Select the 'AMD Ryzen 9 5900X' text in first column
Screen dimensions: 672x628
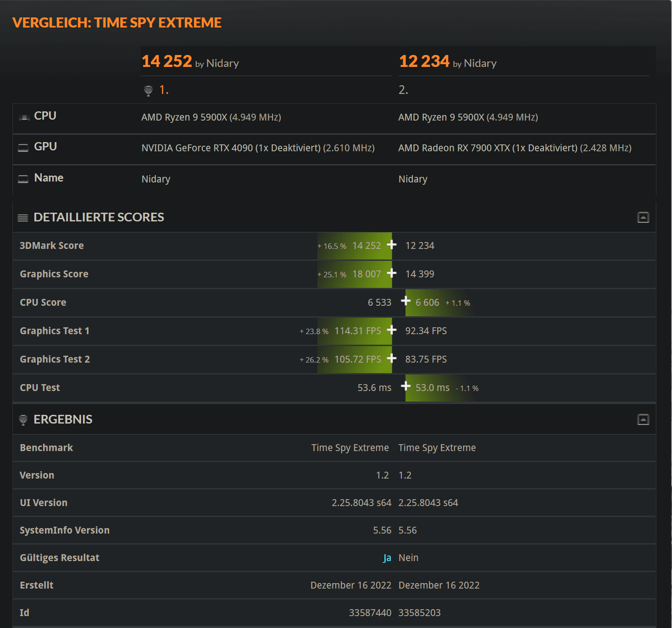pyautogui.click(x=184, y=117)
